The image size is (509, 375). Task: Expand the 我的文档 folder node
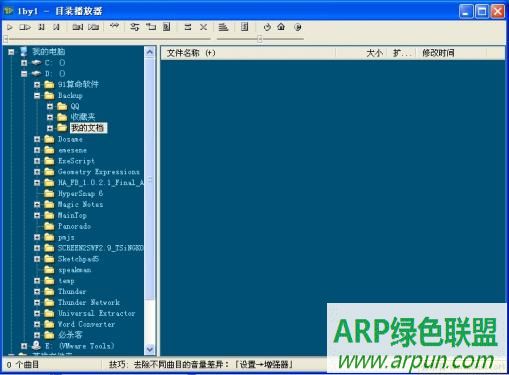(50, 128)
